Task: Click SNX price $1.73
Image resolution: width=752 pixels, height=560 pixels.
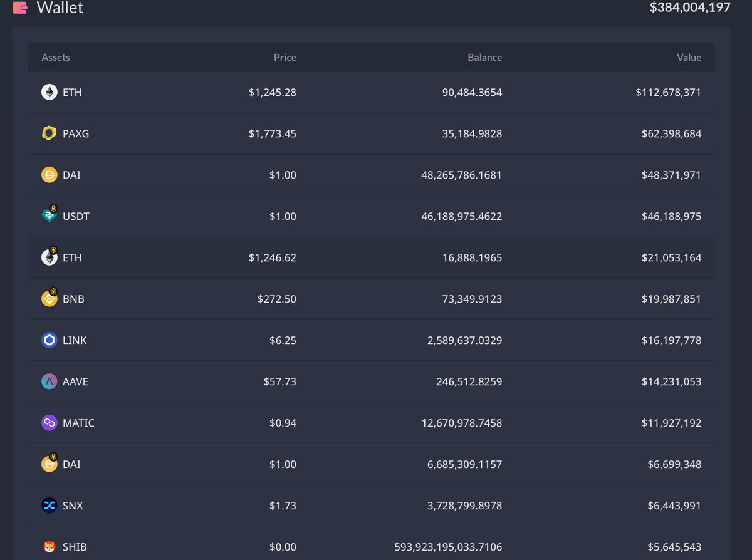Action: (x=283, y=506)
